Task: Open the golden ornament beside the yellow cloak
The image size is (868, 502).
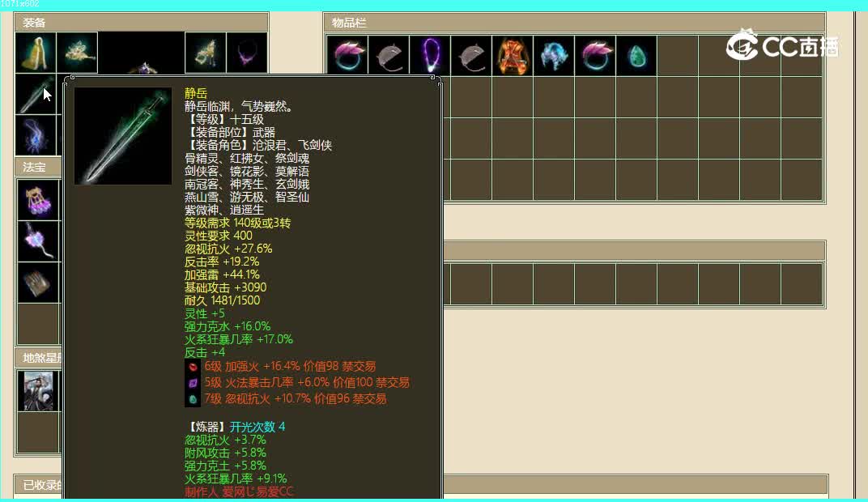Action: coord(77,53)
